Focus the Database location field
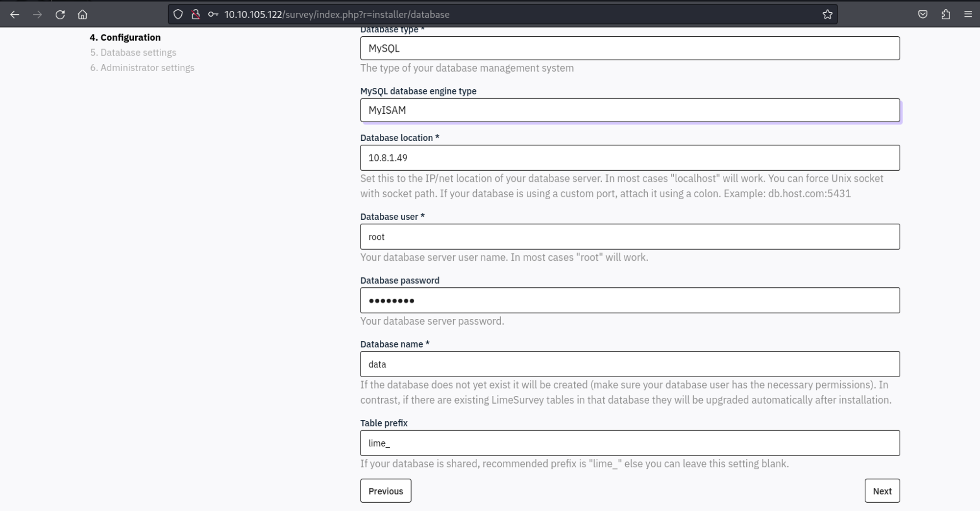980x511 pixels. point(630,158)
